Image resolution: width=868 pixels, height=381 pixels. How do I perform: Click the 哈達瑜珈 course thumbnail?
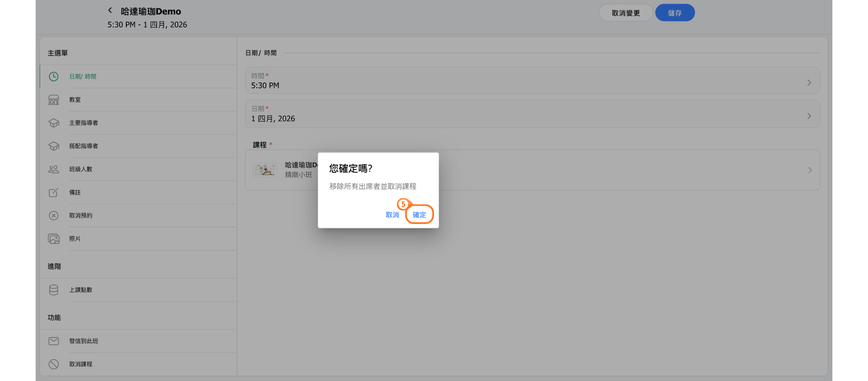265,170
